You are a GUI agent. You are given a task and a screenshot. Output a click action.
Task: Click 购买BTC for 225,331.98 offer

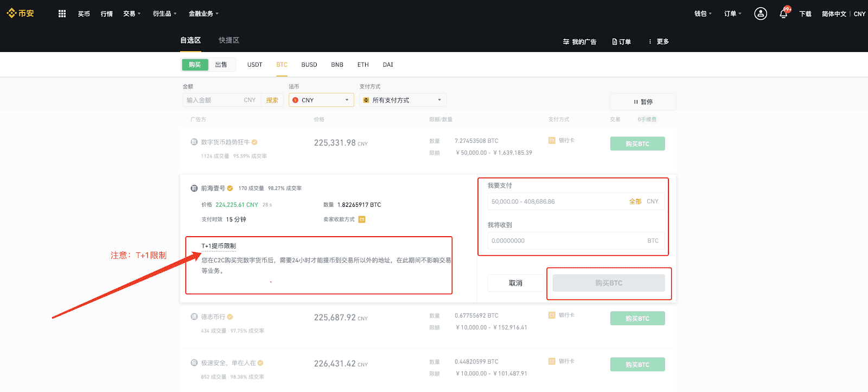(637, 144)
